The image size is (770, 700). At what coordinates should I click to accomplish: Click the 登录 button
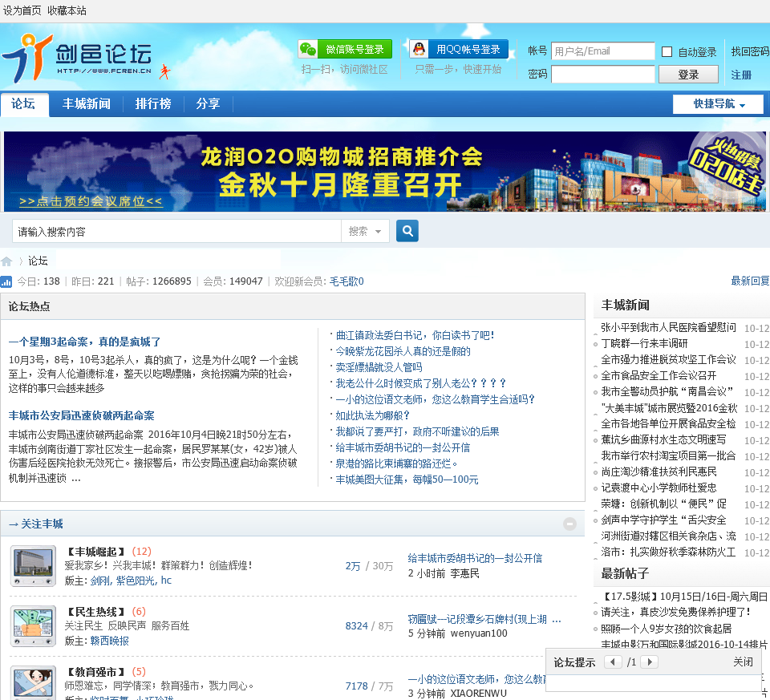(688, 75)
